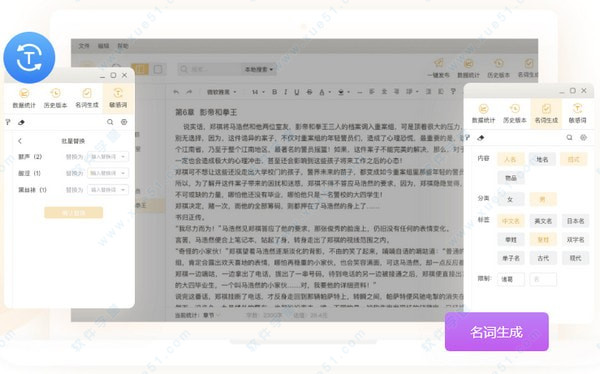600x374 pixels.
Task: Click the yellow confirm replace button
Action: tap(73, 212)
